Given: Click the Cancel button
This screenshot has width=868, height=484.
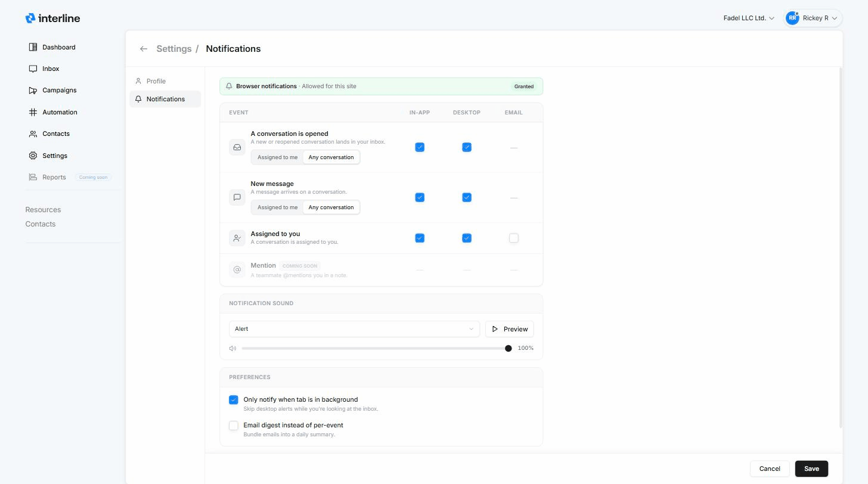Looking at the screenshot, I should 770,469.
